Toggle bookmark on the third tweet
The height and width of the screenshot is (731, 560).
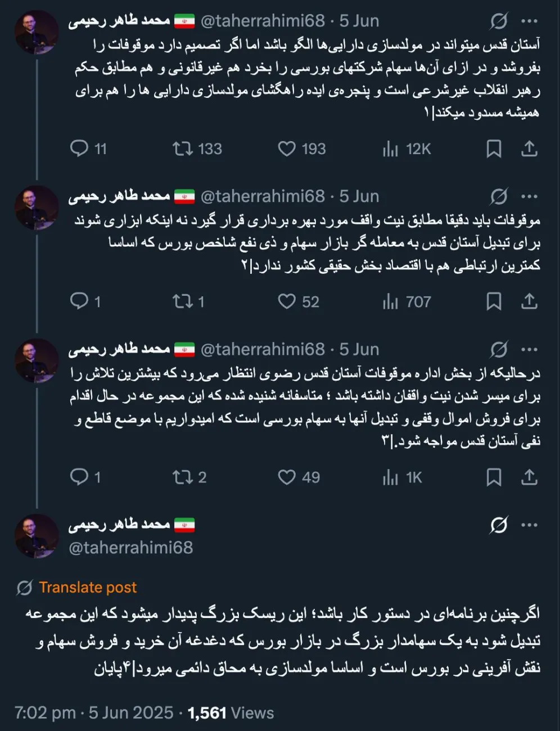[x=495, y=477]
